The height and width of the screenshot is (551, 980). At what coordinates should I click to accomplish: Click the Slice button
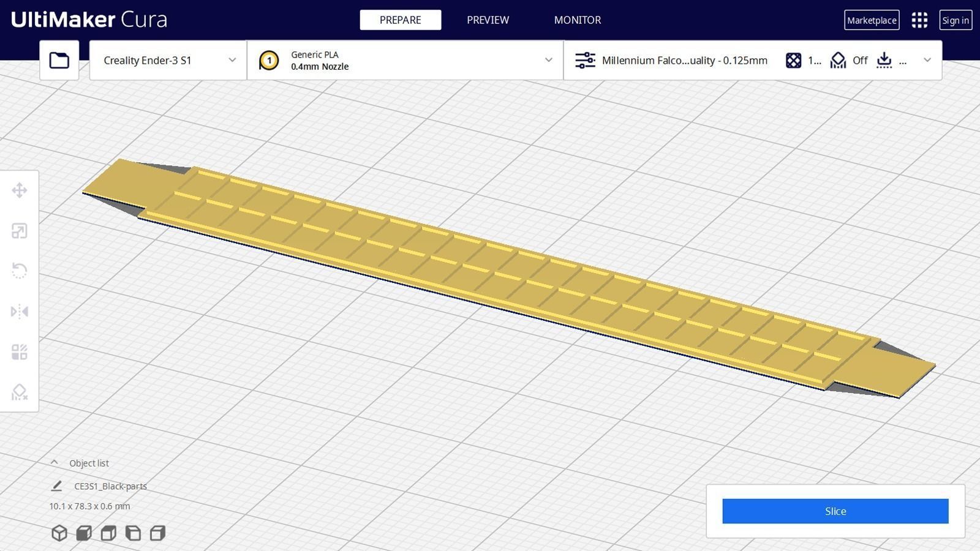[x=835, y=511]
